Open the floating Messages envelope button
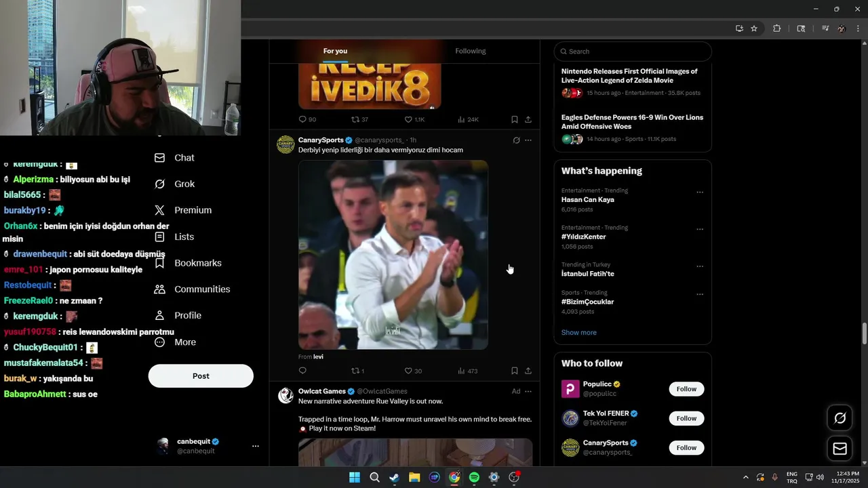 pyautogui.click(x=840, y=449)
